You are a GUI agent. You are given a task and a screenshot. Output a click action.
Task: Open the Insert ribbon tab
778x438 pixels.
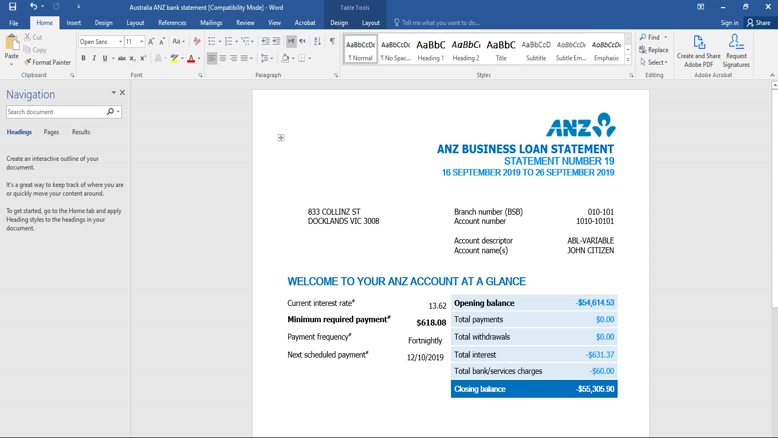74,22
